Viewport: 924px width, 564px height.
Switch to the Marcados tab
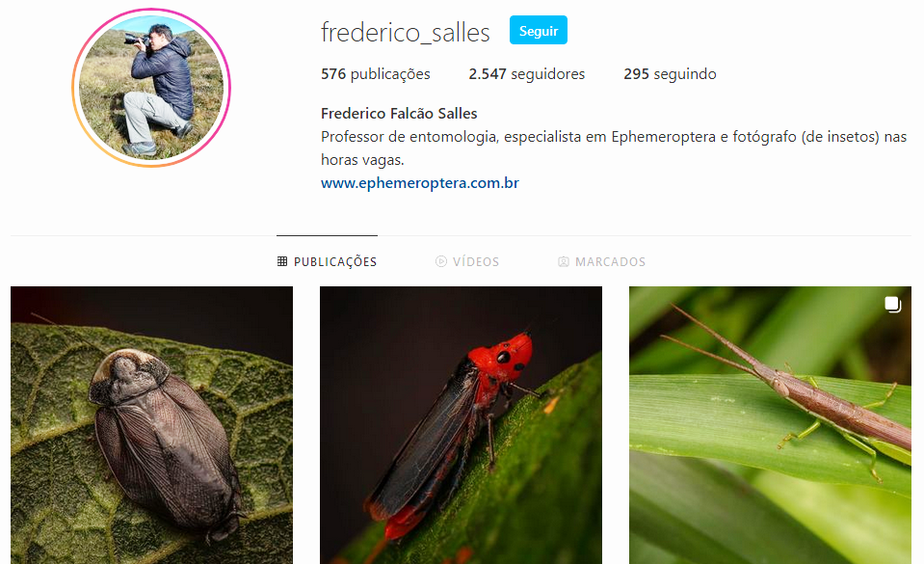coord(601,261)
